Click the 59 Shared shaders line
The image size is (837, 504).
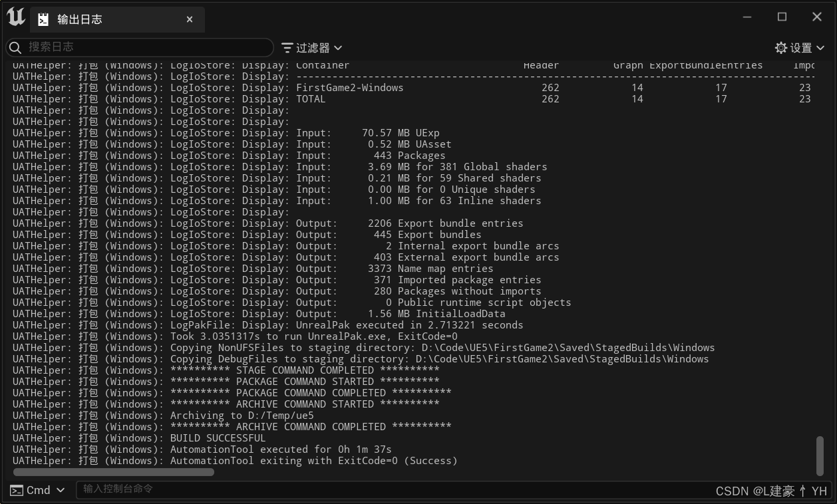277,178
